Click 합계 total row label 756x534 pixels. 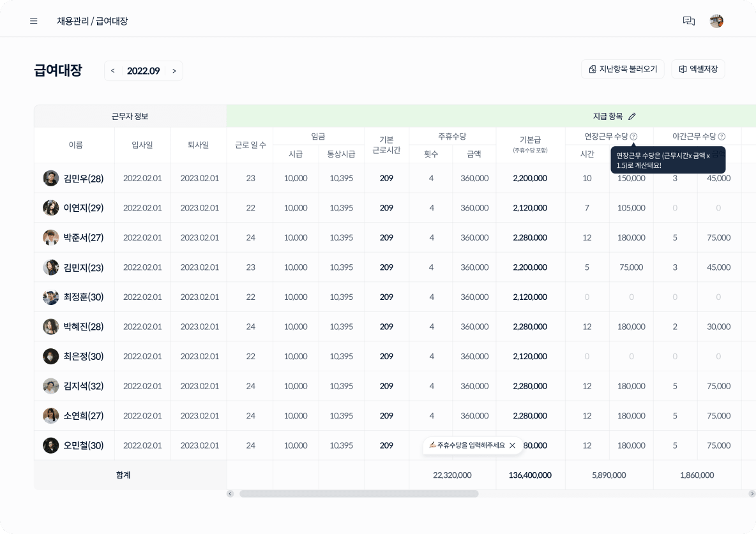tap(123, 475)
